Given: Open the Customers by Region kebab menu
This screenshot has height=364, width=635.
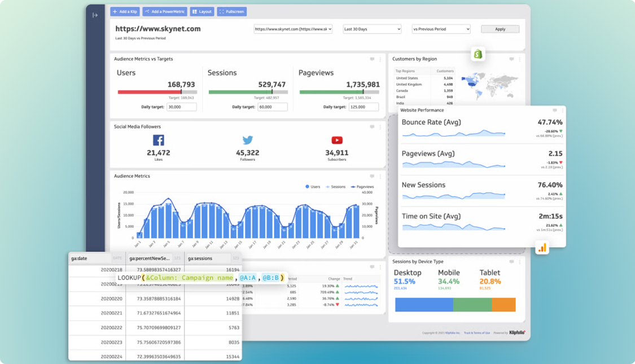Looking at the screenshot, I should (520, 59).
